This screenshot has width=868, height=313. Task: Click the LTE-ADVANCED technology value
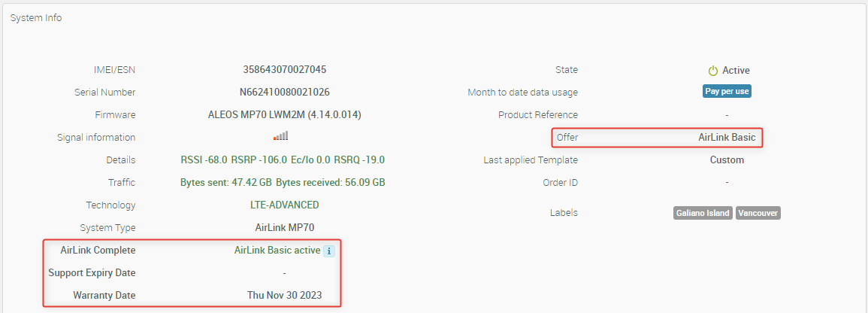point(284,205)
